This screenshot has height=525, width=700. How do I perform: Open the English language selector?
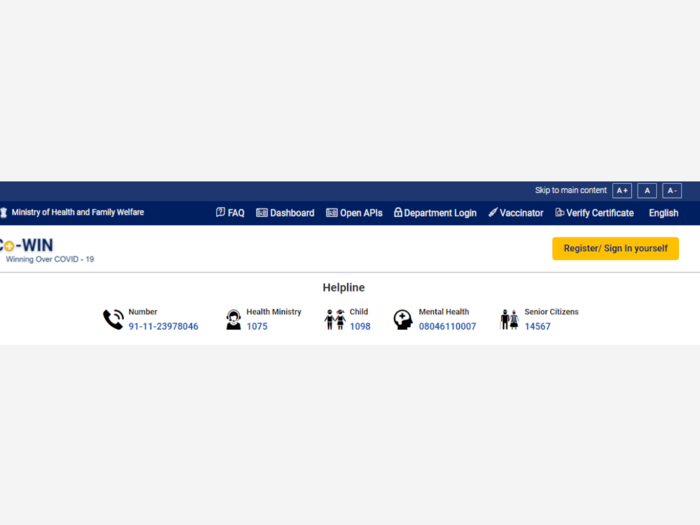663,213
